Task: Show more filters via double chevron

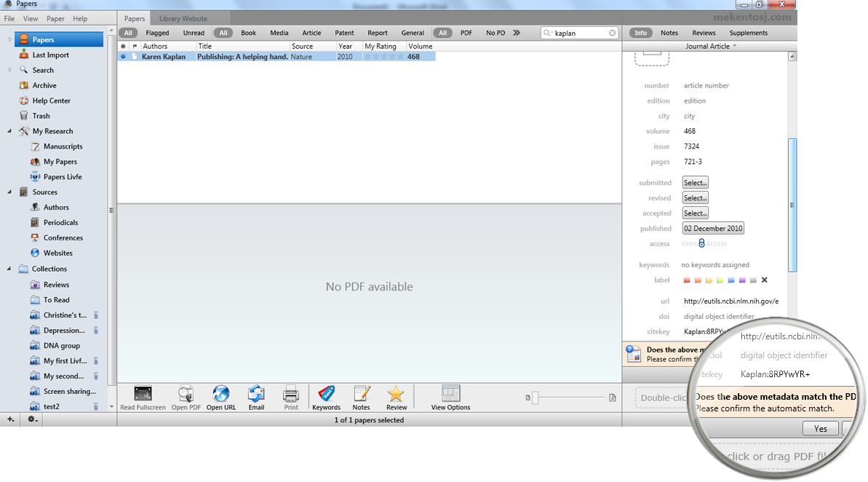Action: (x=517, y=33)
